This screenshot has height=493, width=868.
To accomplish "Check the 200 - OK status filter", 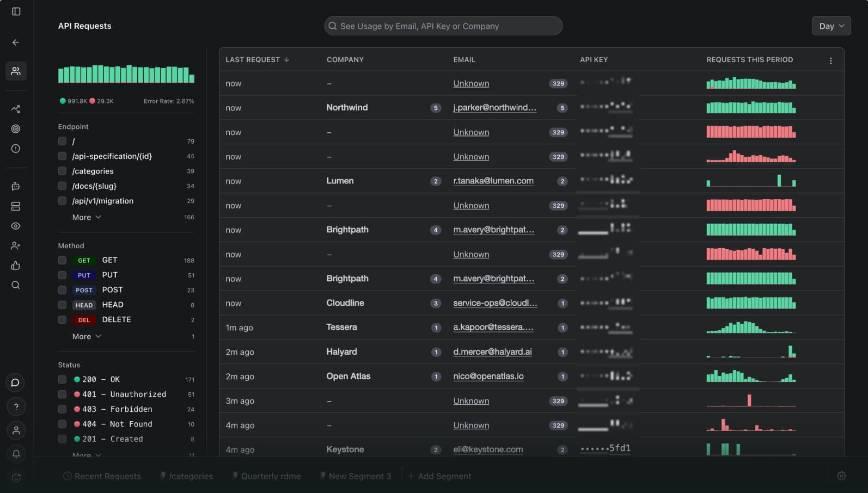I will pyautogui.click(x=62, y=379).
